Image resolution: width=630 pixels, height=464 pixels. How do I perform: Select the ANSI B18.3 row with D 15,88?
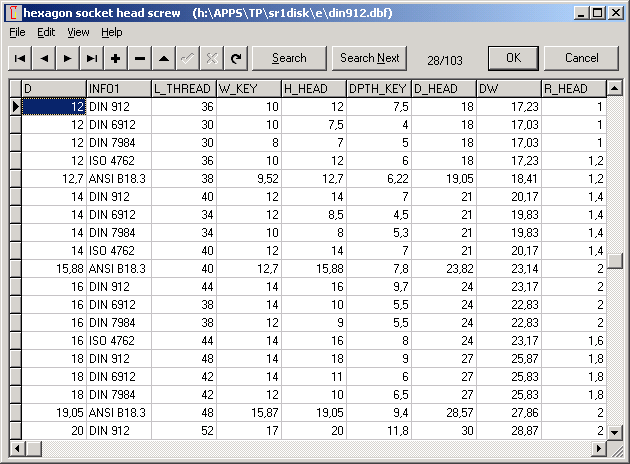click(x=116, y=269)
